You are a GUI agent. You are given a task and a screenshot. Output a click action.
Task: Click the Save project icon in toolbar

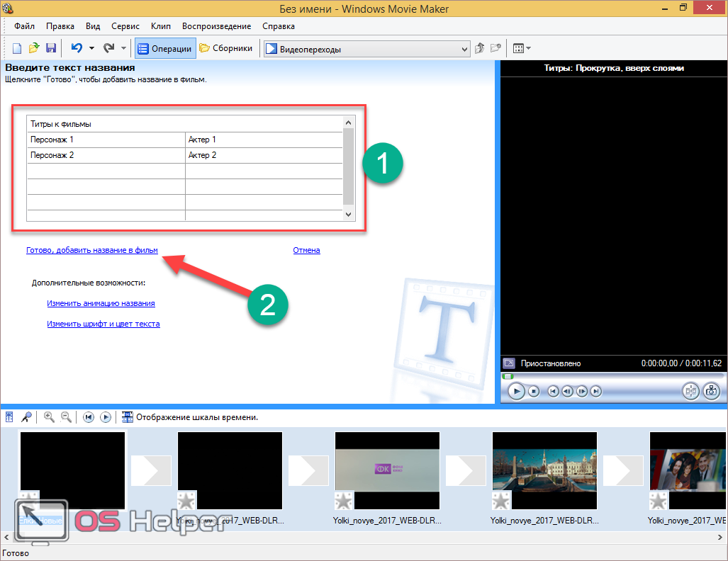51,49
